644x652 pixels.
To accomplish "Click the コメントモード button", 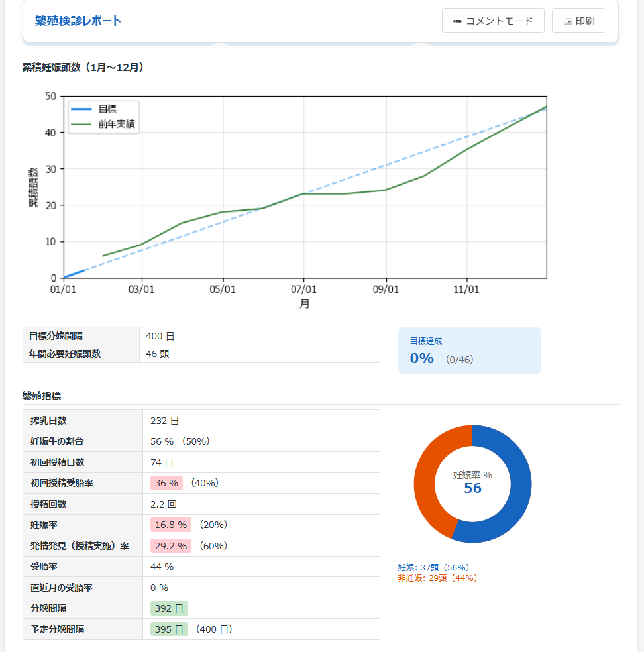I will click(493, 21).
